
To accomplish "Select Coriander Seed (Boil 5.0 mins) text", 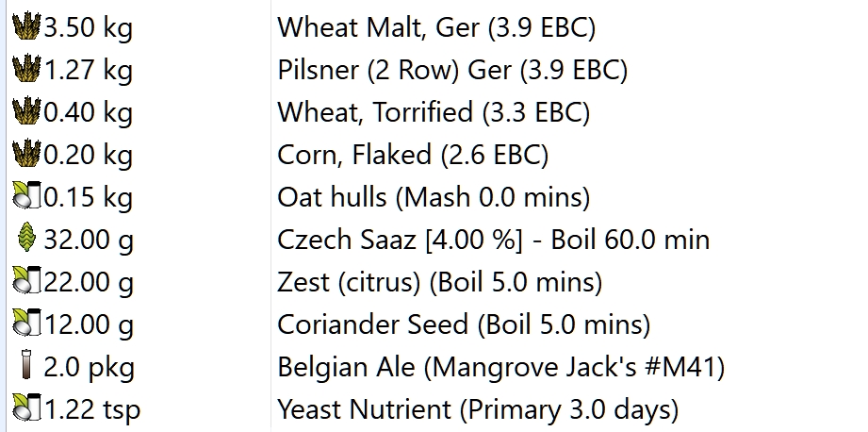I will [464, 324].
